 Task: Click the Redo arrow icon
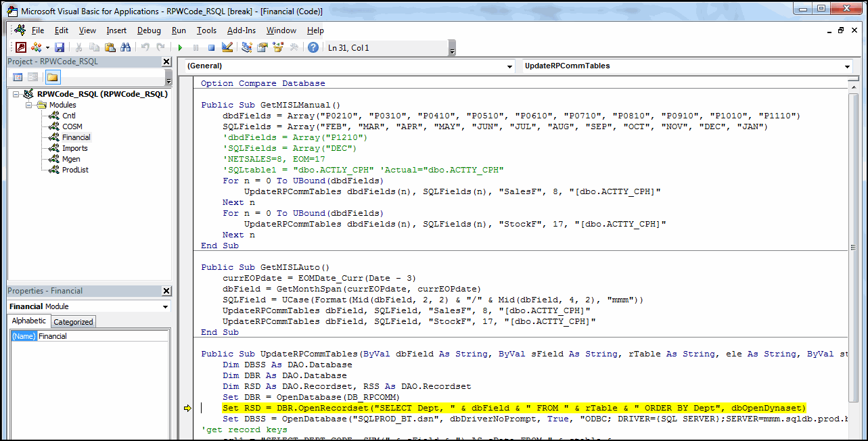pyautogui.click(x=160, y=47)
